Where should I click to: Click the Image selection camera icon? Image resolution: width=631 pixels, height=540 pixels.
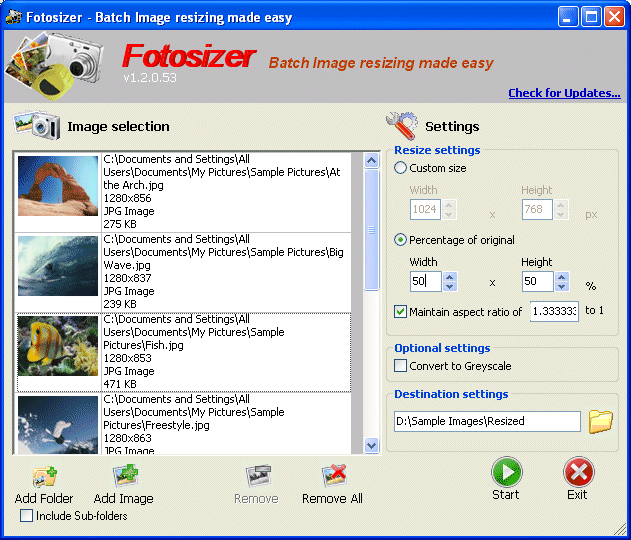tap(37, 126)
